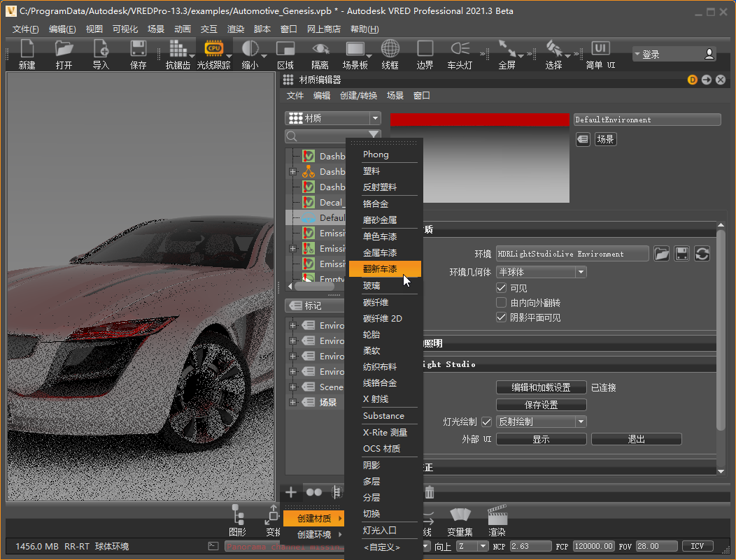Viewport: 736px width, 560px height.
Task: Click the reload environment refresh icon
Action: point(702,254)
